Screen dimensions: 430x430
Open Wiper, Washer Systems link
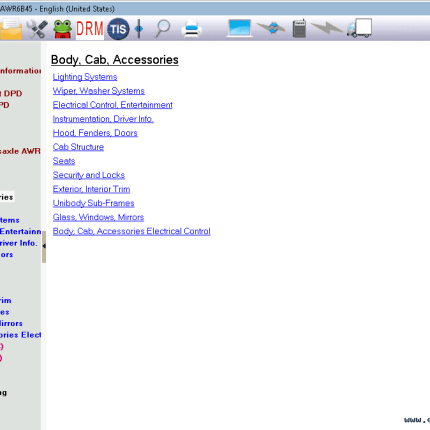click(x=99, y=91)
